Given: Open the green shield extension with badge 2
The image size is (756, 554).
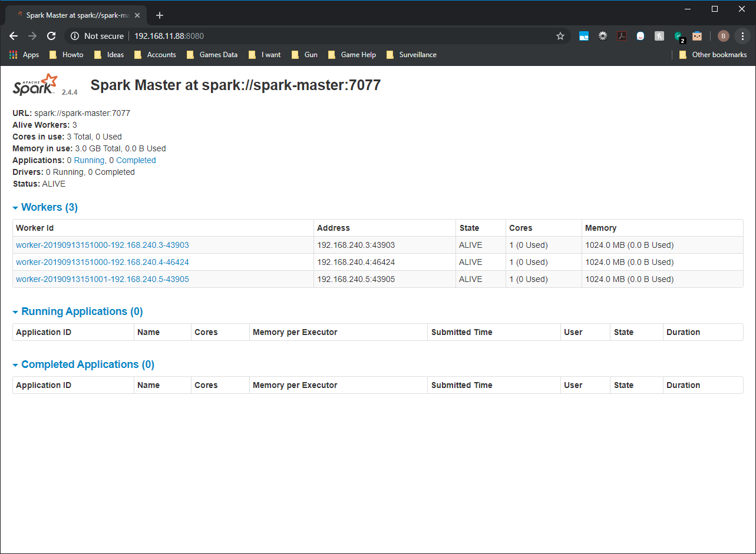Looking at the screenshot, I should tap(679, 37).
